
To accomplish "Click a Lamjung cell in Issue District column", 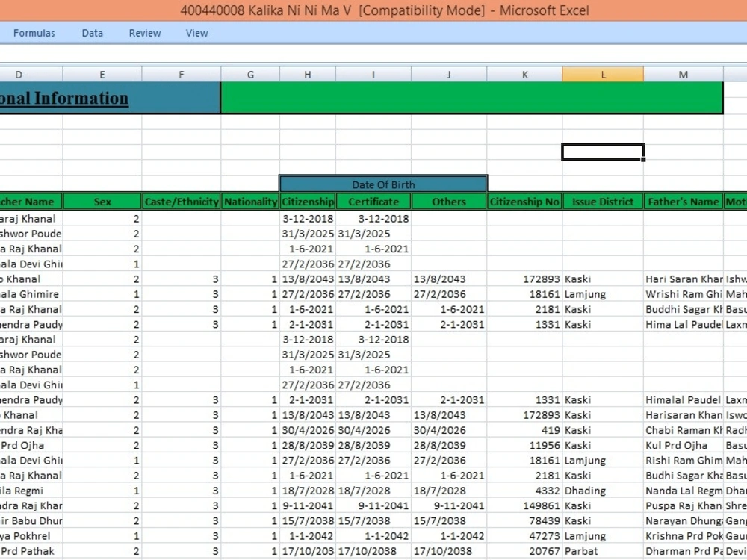I will (602, 294).
